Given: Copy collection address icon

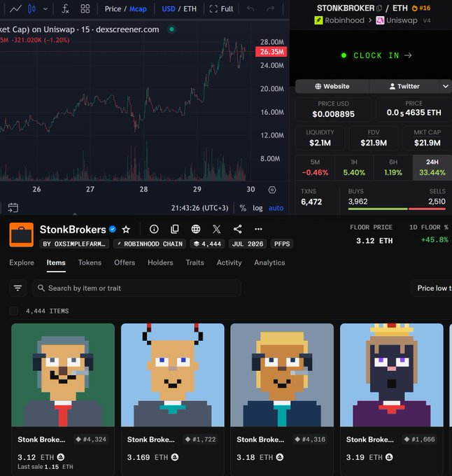Looking at the screenshot, I should point(175,229).
